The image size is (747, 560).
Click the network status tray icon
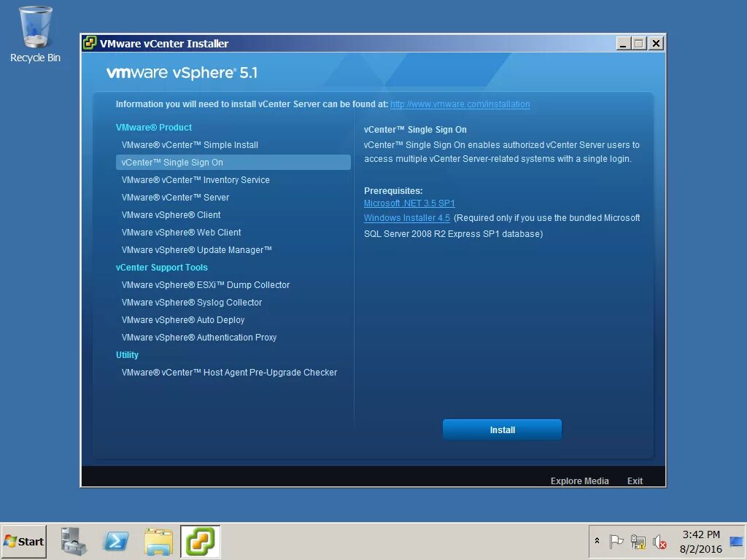coord(638,542)
